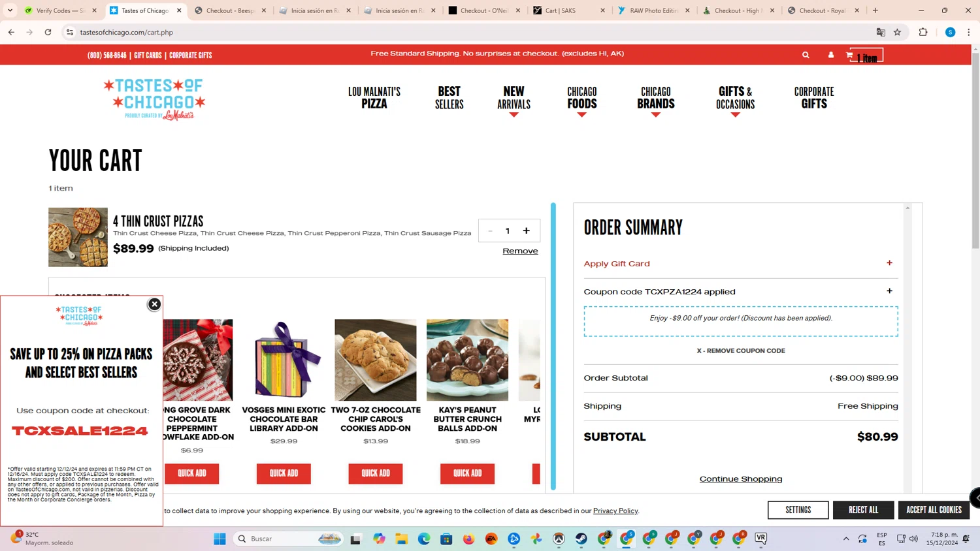Open the 4 Thin Crust Pizzas image
Image resolution: width=980 pixels, height=551 pixels.
coord(78,237)
